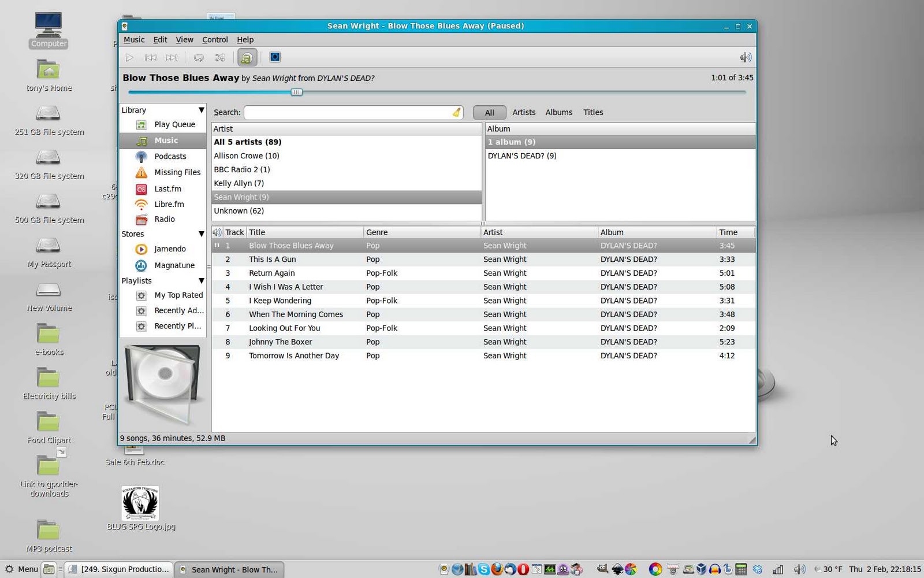Open the Last.fm source
This screenshot has width=924, height=578.
point(168,188)
